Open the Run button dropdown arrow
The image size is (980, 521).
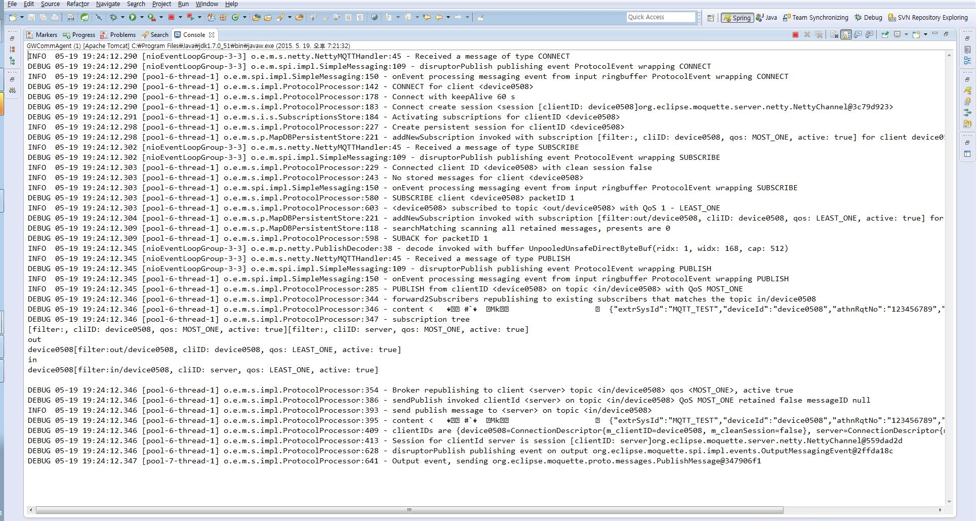(142, 18)
